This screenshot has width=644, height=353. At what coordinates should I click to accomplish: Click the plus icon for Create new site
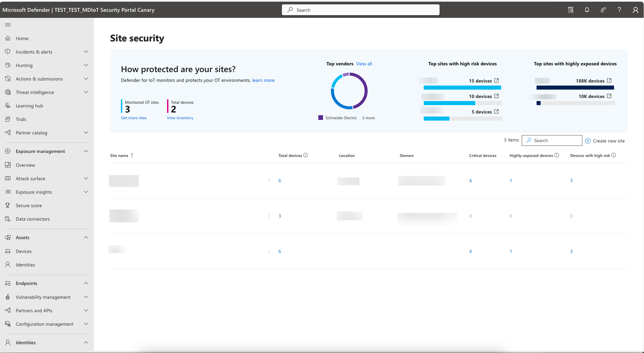588,141
